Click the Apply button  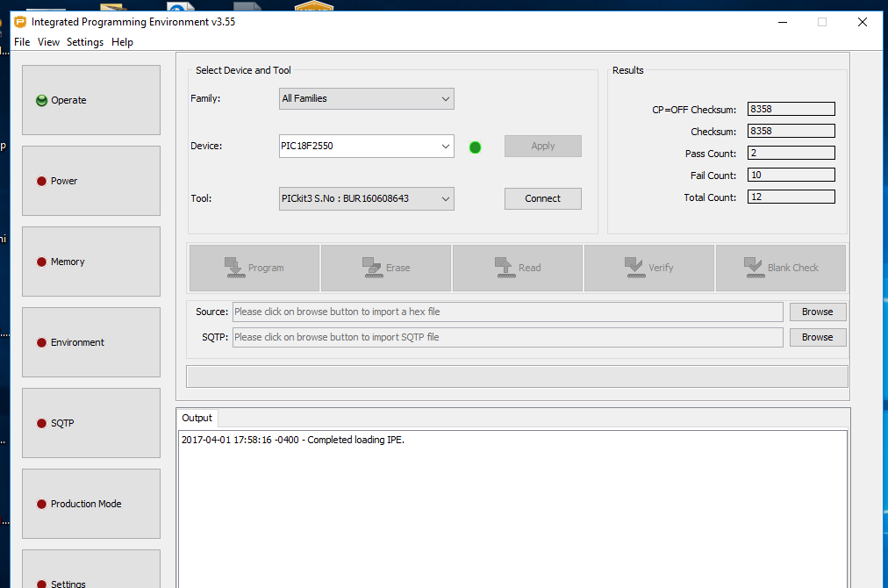tap(542, 147)
